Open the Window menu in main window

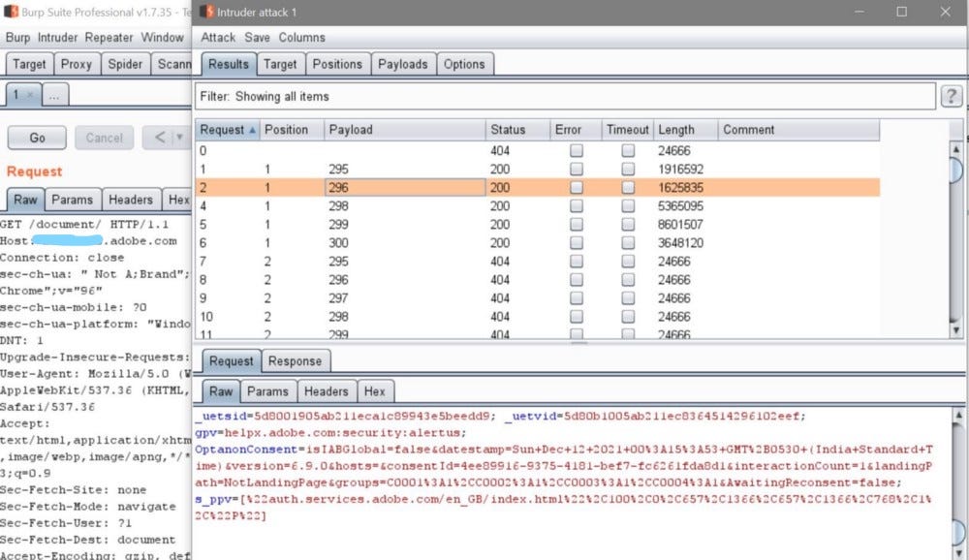[163, 38]
